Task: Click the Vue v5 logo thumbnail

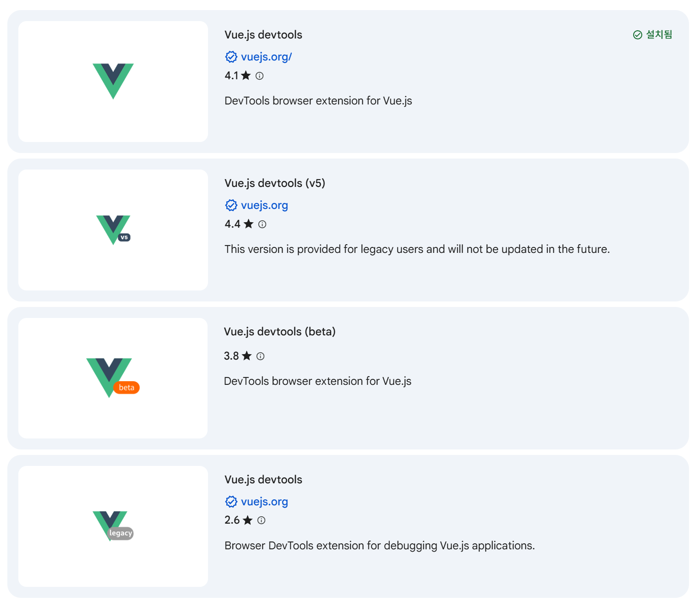Action: click(113, 230)
